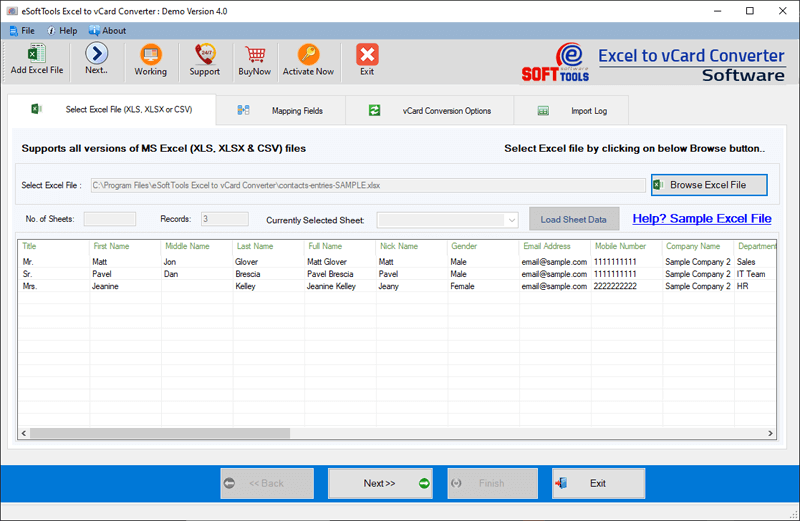Click the eSoftTools logo
Viewport: 800px width, 521px height.
(555, 63)
